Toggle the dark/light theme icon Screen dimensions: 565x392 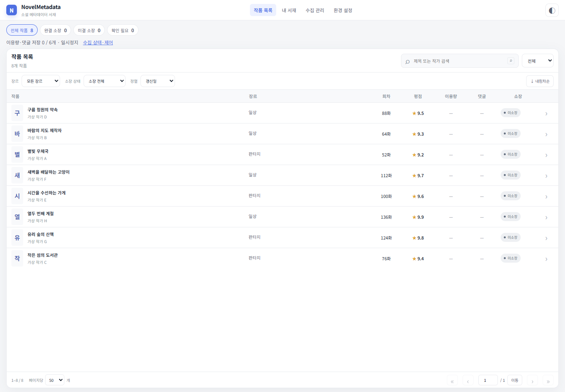552,11
